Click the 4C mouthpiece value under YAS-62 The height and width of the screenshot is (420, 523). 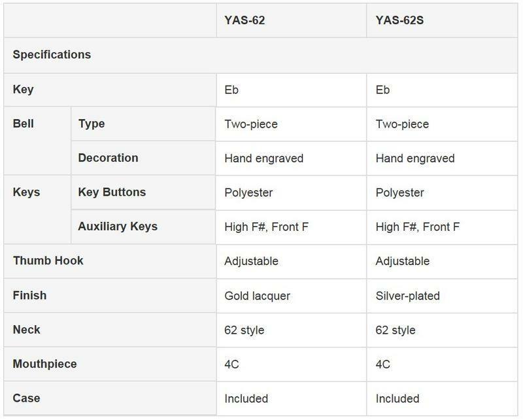(x=231, y=364)
